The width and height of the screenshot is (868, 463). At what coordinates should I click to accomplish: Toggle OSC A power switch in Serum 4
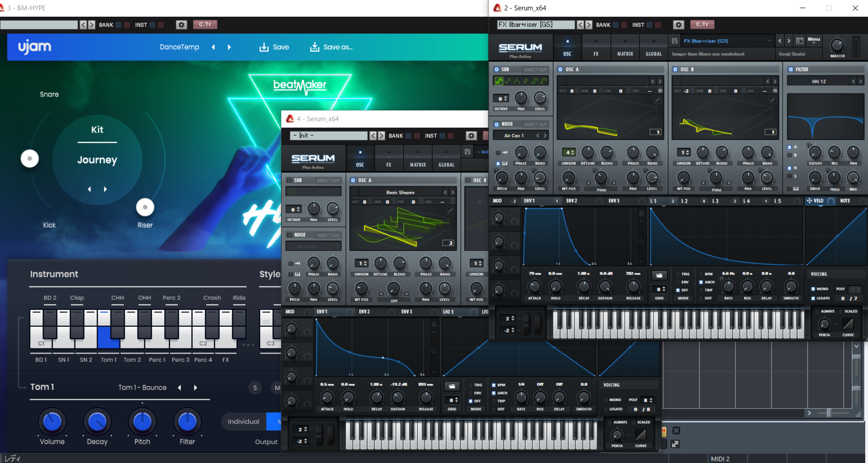[353, 180]
